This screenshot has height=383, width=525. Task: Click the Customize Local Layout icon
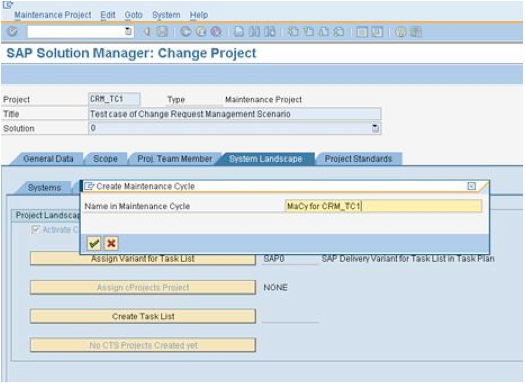[x=416, y=32]
